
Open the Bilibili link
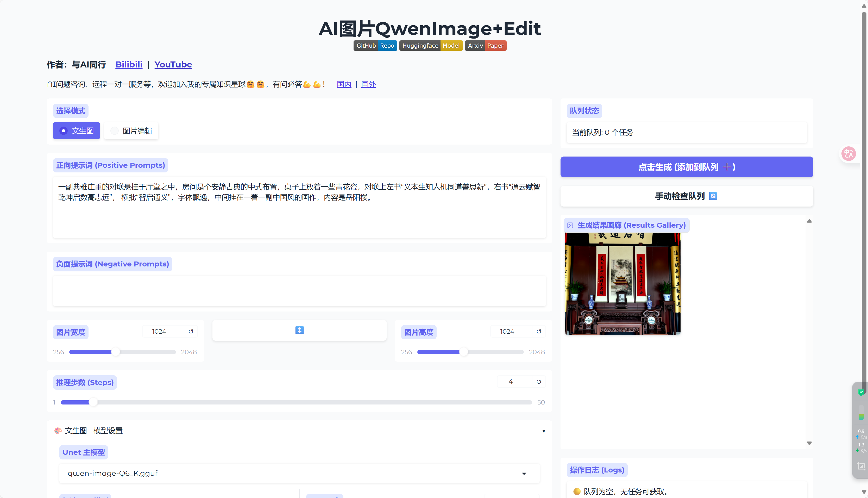(129, 64)
